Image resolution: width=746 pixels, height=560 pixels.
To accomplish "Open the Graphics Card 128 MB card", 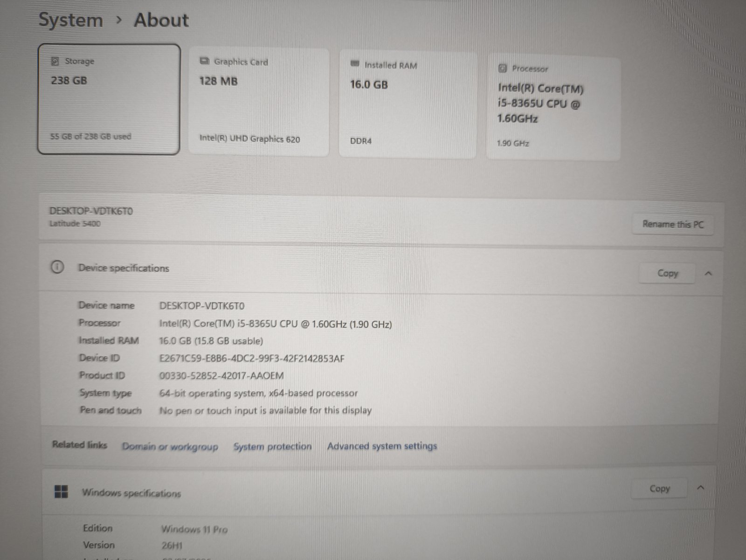I will (x=259, y=102).
